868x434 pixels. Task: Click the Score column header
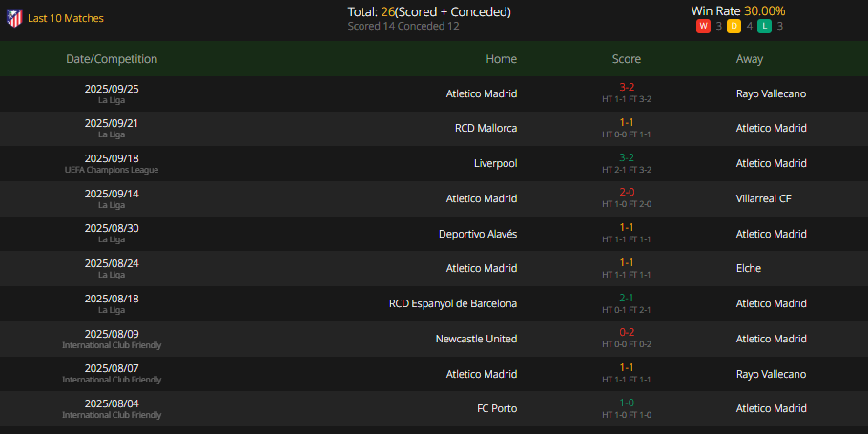[x=627, y=59]
